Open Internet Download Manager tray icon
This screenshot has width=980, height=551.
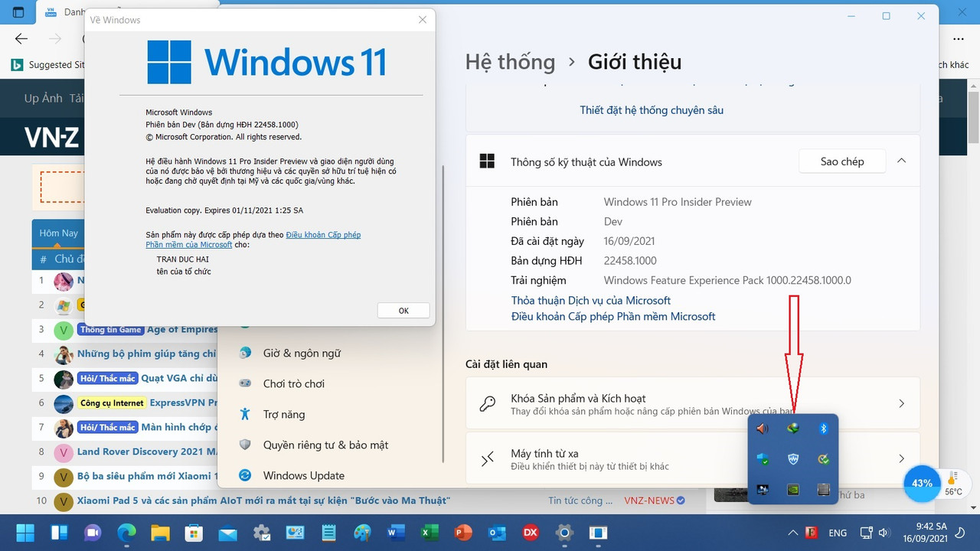793,429
